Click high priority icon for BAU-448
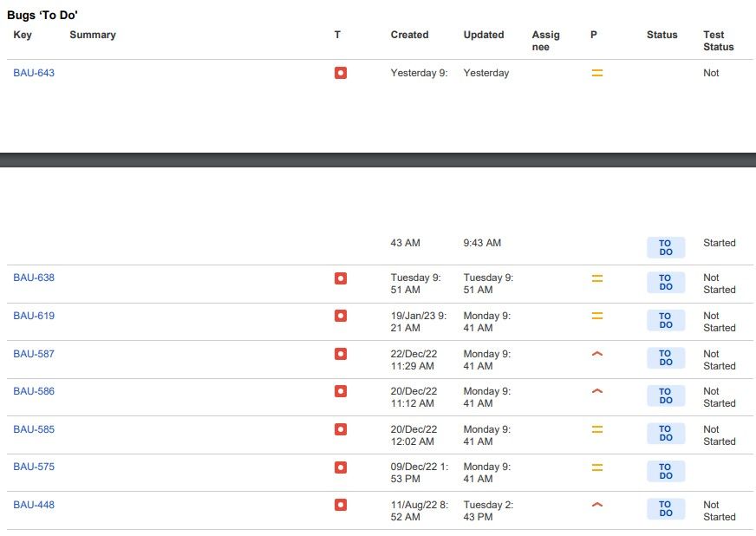Screen dimensions: 756x536 pos(596,505)
